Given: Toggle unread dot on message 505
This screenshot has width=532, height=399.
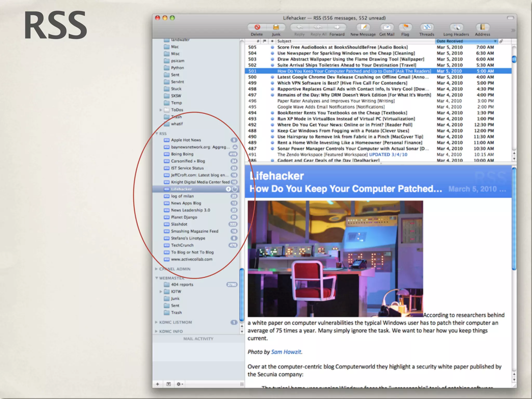Looking at the screenshot, I should pyautogui.click(x=272, y=47).
